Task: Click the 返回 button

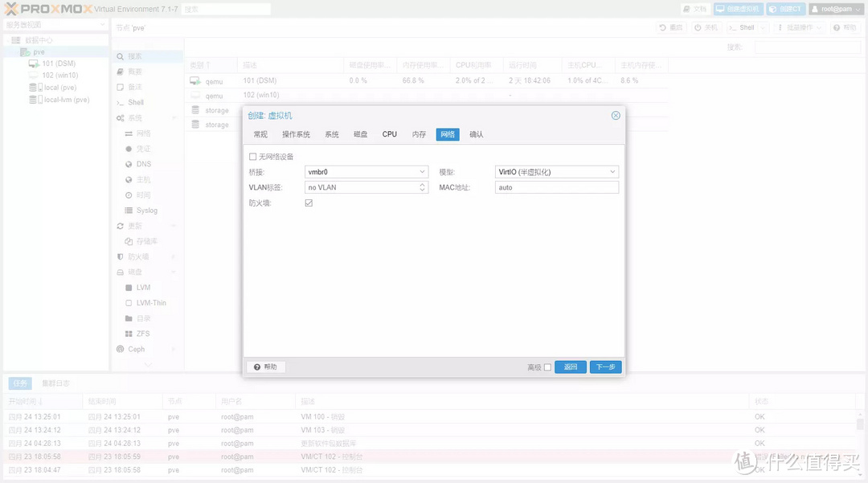Action: [x=570, y=366]
